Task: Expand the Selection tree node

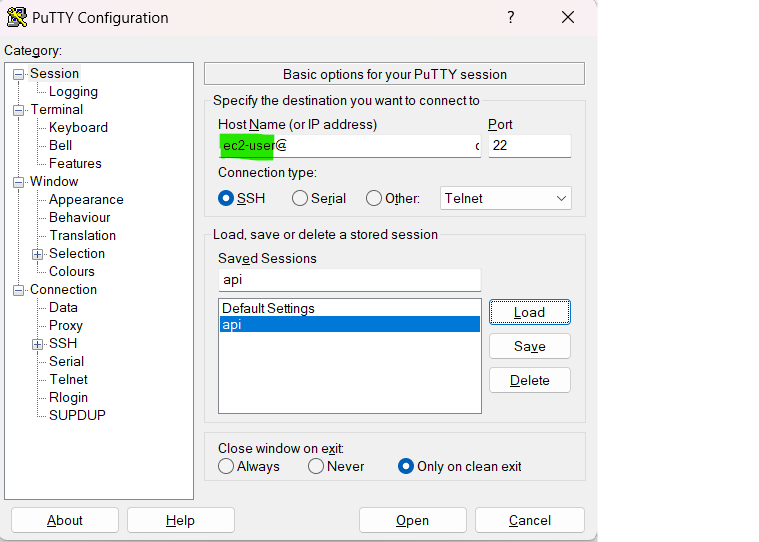Action: coord(37,254)
